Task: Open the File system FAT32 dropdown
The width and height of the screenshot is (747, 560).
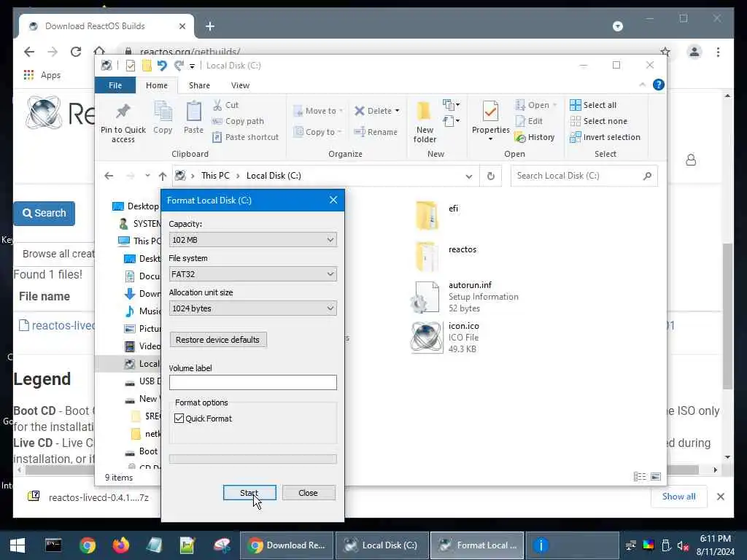Action: click(x=253, y=274)
